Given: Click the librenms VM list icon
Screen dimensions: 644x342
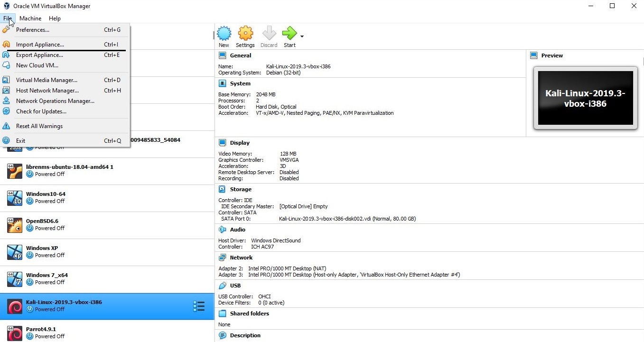Looking at the screenshot, I should [x=15, y=171].
